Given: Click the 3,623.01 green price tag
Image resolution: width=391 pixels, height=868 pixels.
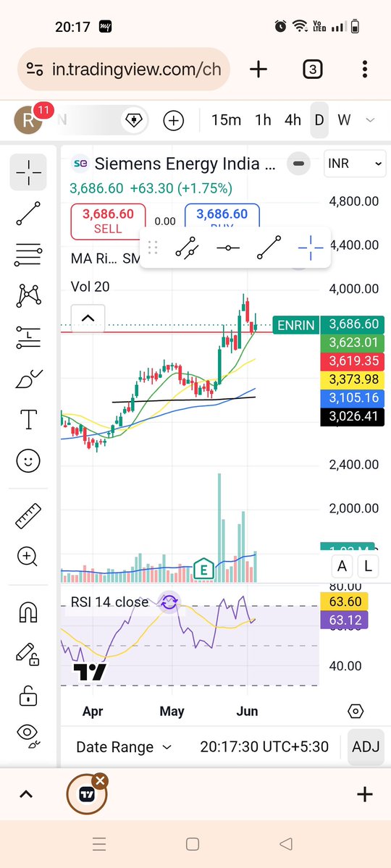Looking at the screenshot, I should click(x=353, y=342).
